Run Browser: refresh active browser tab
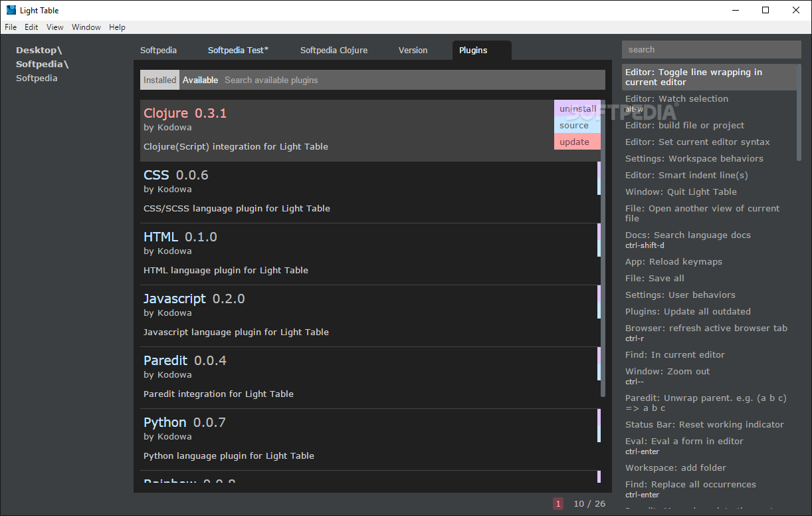812x516 pixels. click(710, 332)
